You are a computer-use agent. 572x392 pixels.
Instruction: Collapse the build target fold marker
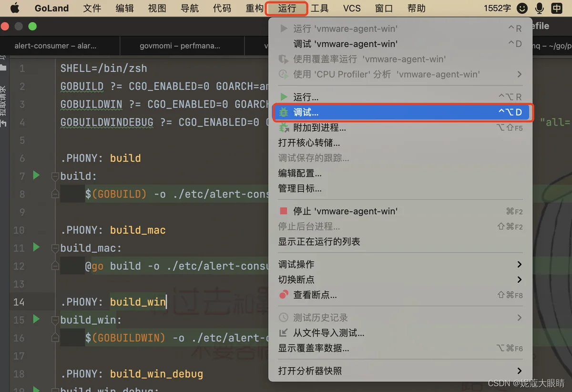55,176
